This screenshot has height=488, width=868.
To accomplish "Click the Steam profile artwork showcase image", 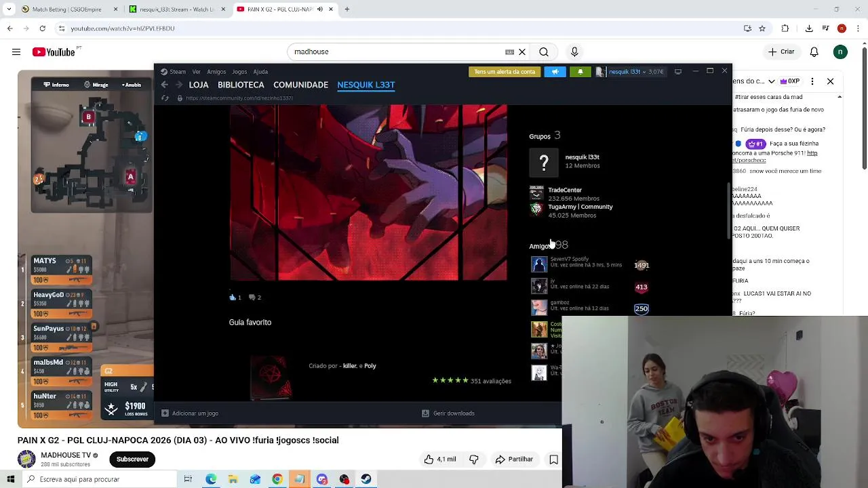I will (368, 192).
